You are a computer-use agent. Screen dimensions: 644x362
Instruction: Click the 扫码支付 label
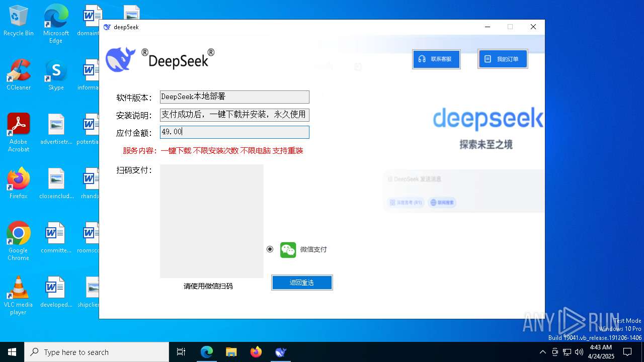click(134, 170)
